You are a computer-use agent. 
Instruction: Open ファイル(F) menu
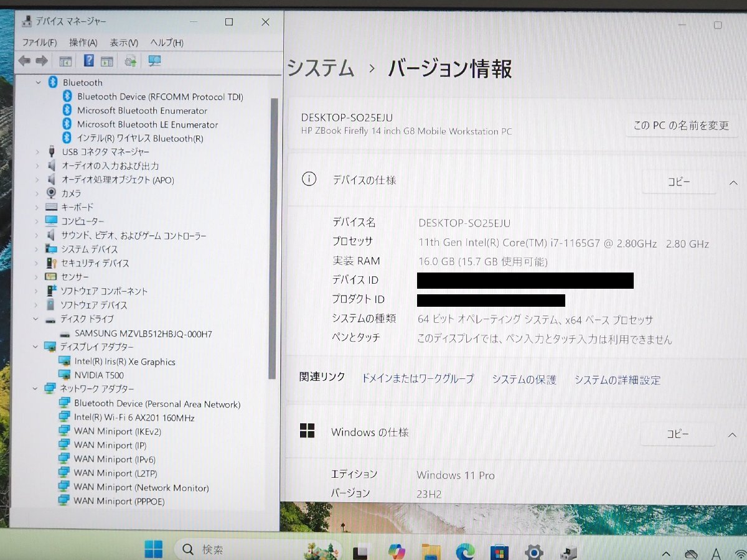[39, 42]
